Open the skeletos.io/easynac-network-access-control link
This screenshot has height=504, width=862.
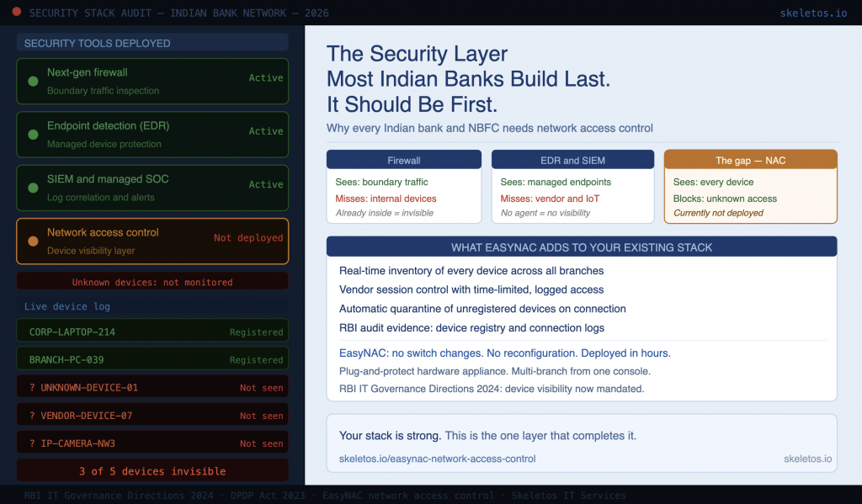437,459
